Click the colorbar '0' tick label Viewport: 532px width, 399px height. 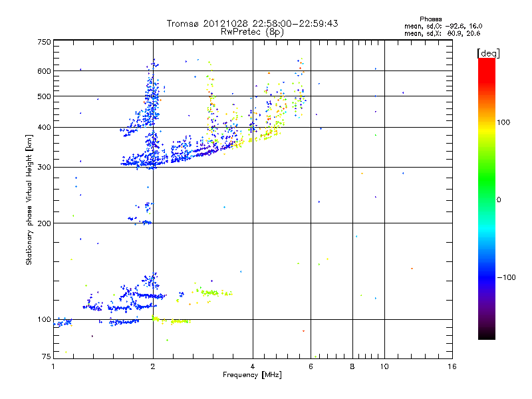coord(499,200)
